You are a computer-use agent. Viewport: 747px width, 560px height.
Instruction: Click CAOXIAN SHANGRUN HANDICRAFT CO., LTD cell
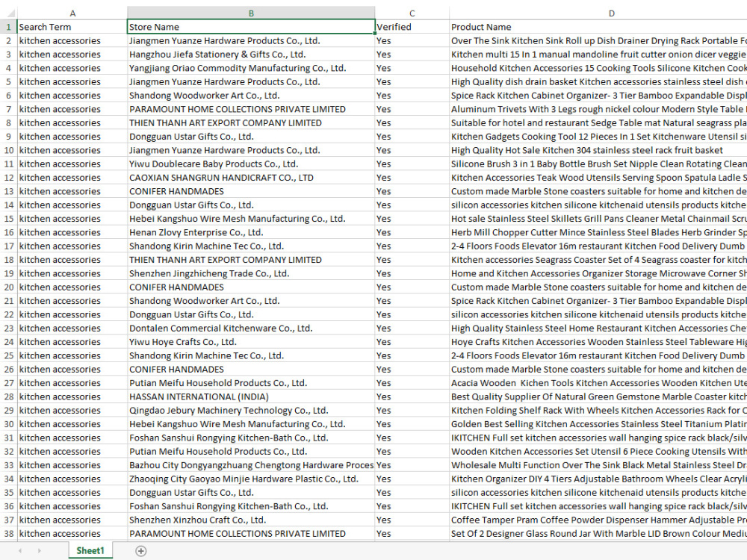click(251, 178)
